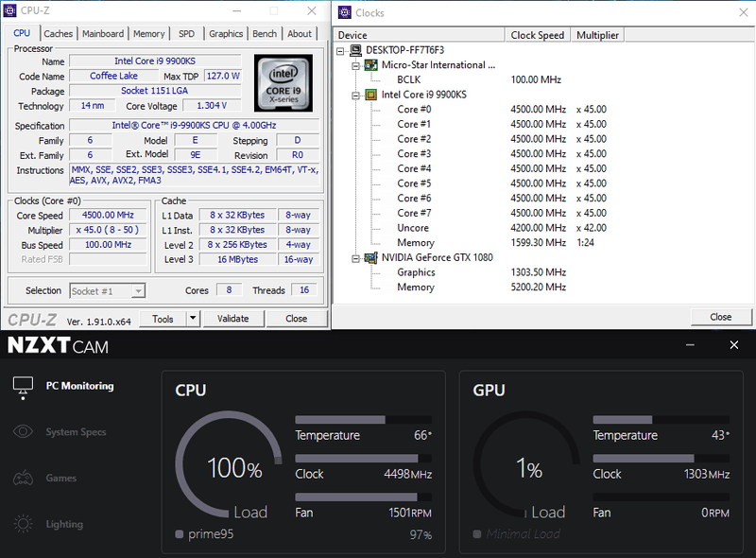Open System Specs in NZXT CAM sidebar
This screenshot has height=558, width=756.
tap(76, 432)
